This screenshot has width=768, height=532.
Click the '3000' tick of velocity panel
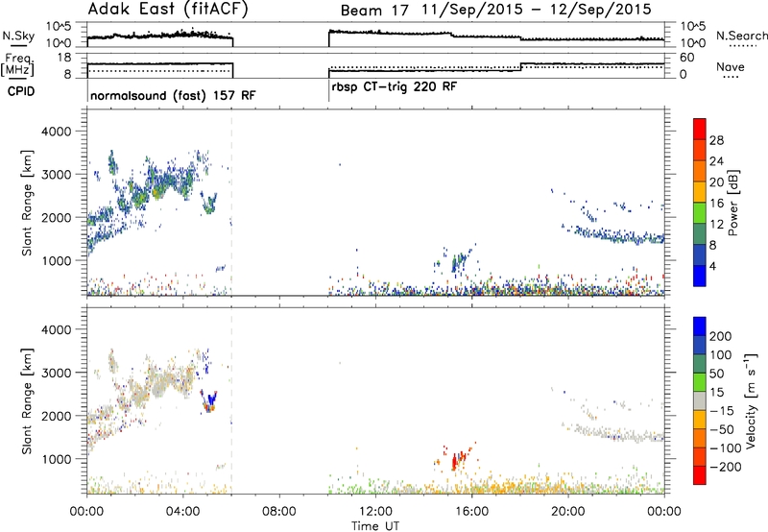pyautogui.click(x=56, y=373)
